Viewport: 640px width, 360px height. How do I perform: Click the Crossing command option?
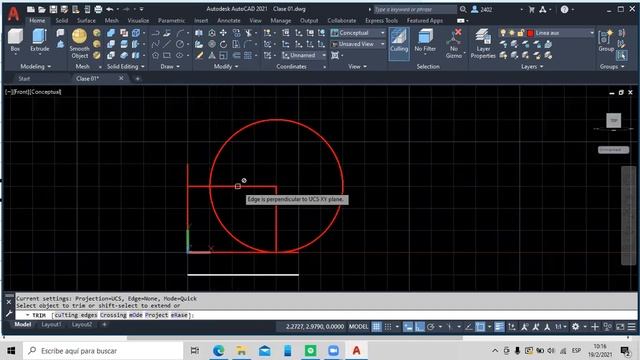113,315
